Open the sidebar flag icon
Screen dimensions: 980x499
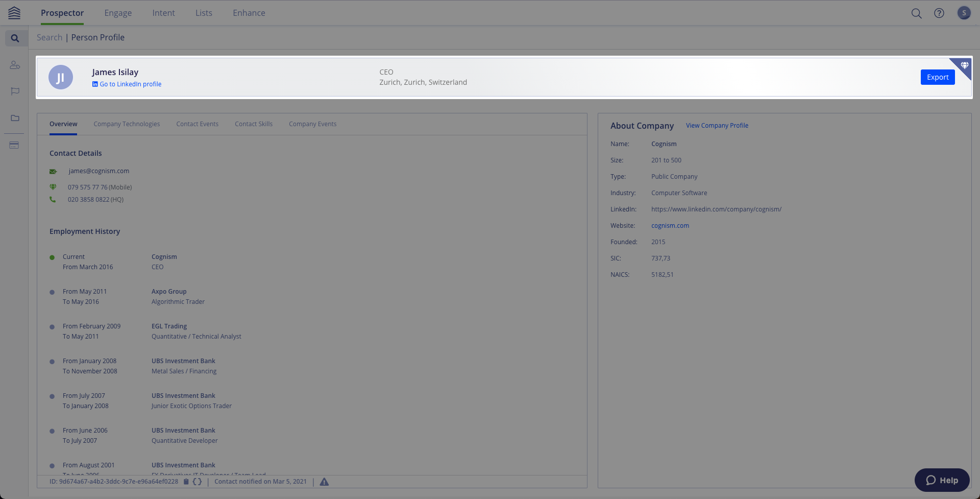(x=15, y=91)
